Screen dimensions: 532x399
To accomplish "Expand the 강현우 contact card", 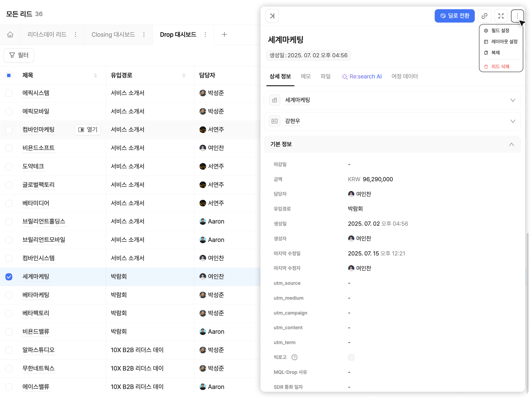I will coord(513,121).
